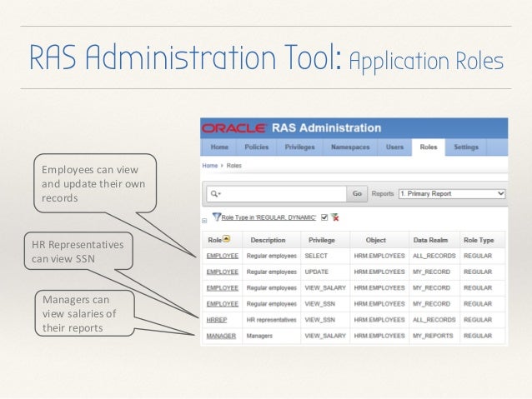Click the Role column sort arrow icon
The height and width of the screenshot is (399, 532).
[227, 239]
